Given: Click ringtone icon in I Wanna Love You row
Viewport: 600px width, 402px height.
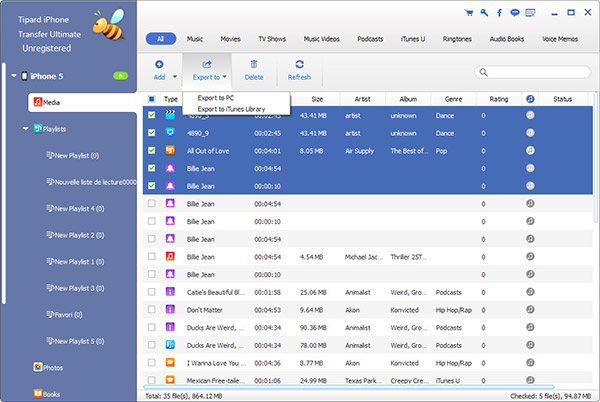Looking at the screenshot, I should coord(530,362).
